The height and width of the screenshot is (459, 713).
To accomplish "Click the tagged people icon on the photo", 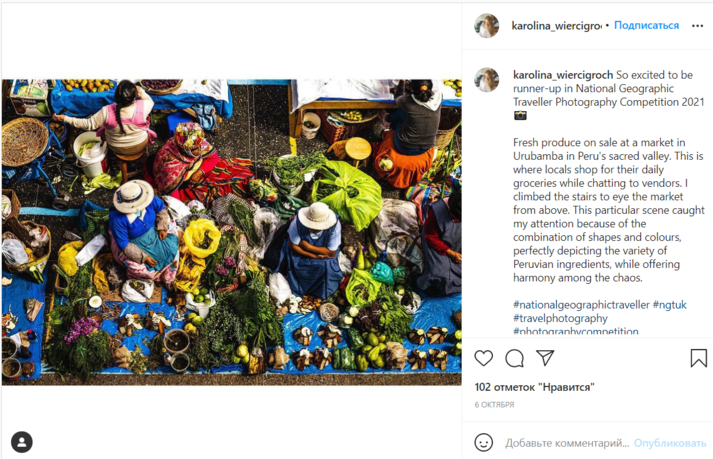I will 22,442.
